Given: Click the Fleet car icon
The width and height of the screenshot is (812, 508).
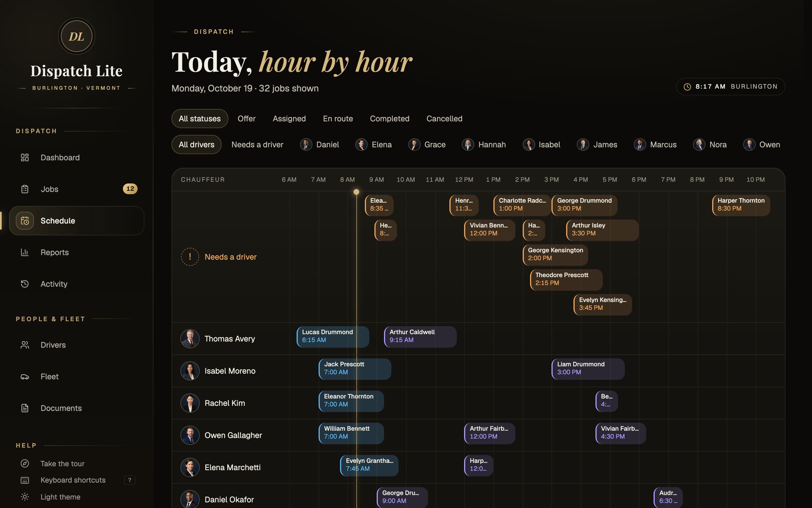Looking at the screenshot, I should pyautogui.click(x=25, y=377).
